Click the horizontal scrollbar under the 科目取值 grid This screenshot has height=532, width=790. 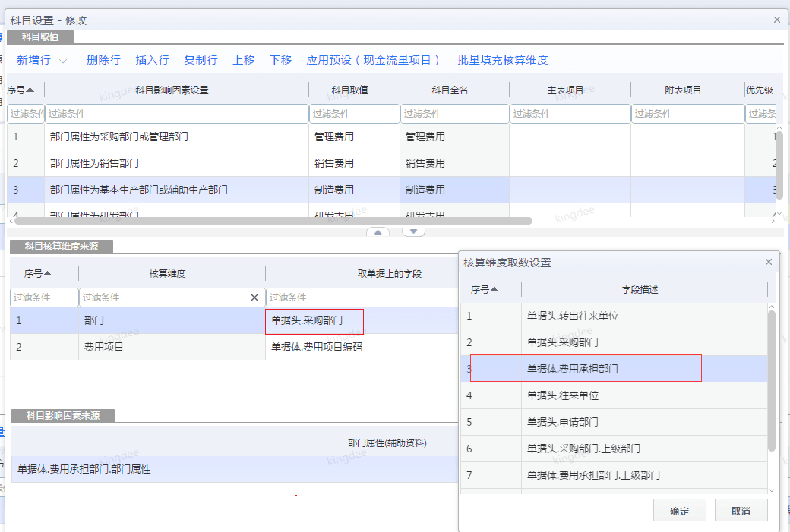coord(273,221)
